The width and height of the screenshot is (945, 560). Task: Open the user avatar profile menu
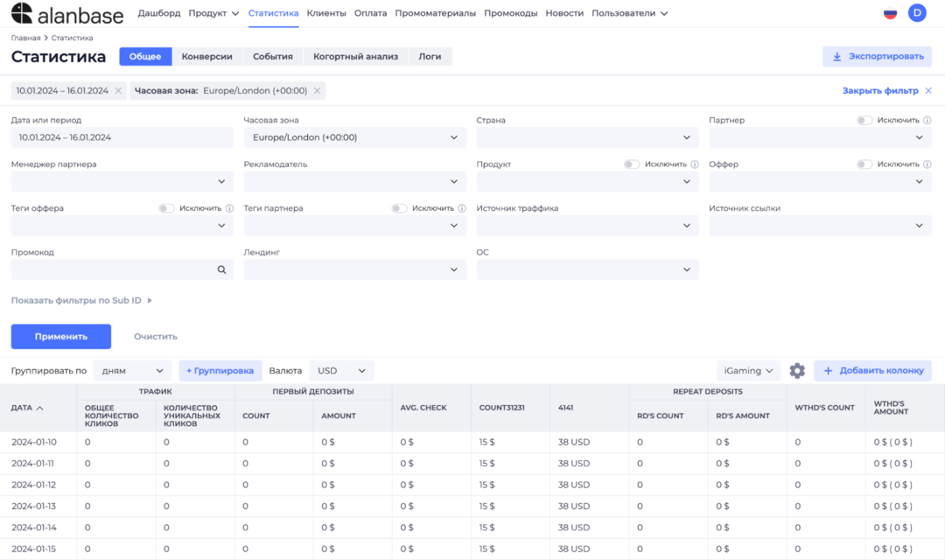point(917,13)
